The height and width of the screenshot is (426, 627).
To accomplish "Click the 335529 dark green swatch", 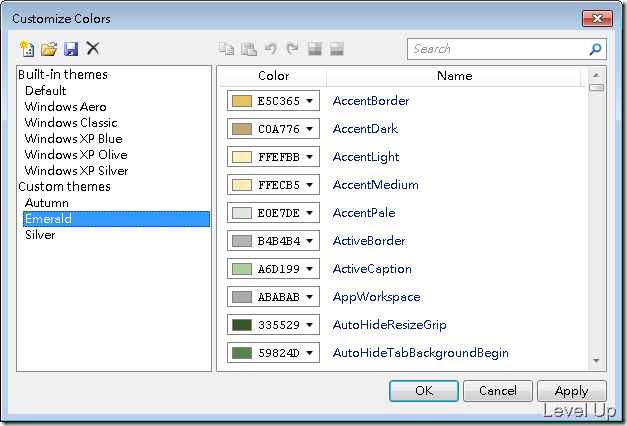I will [242, 325].
